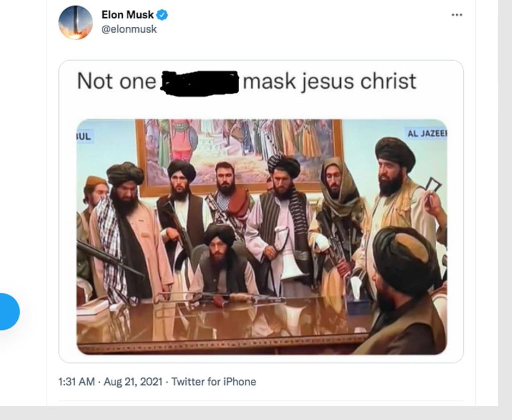Click the word "mask" in the tweet
Screen dimensions: 512x420
(269, 81)
